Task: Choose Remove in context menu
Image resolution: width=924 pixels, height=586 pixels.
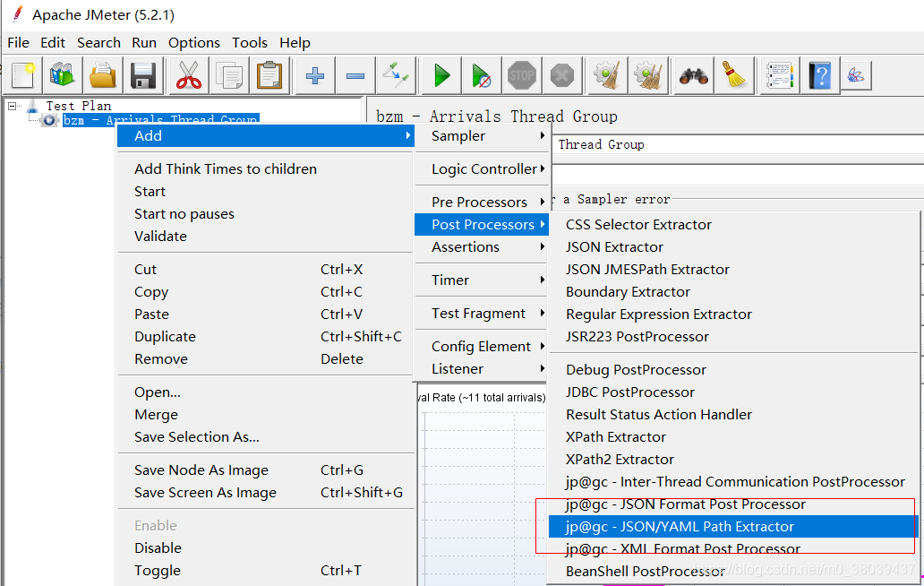Action: tap(265, 359)
